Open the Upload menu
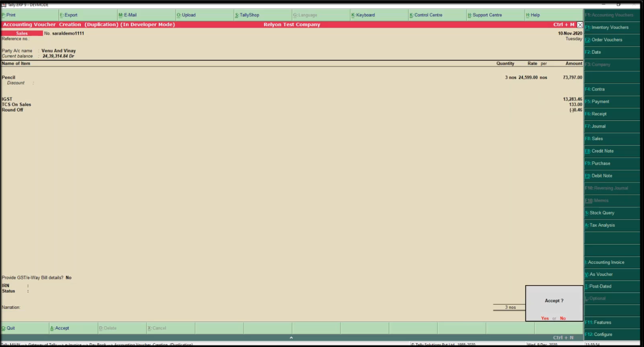 tap(204, 15)
